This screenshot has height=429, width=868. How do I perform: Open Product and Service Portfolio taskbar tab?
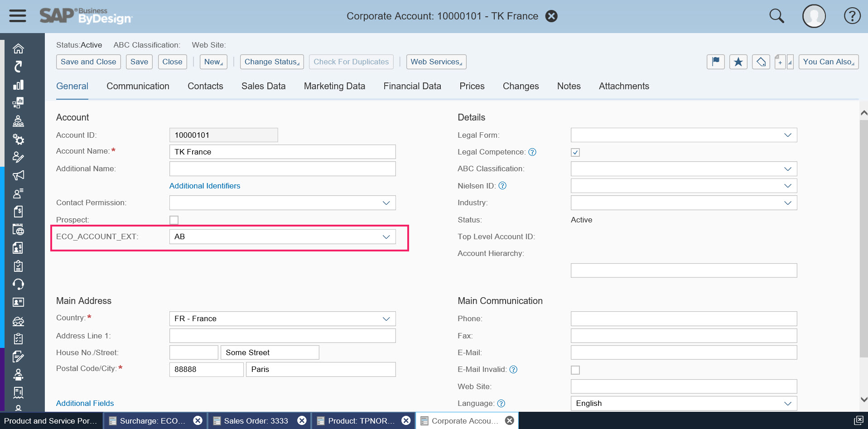[x=51, y=421]
